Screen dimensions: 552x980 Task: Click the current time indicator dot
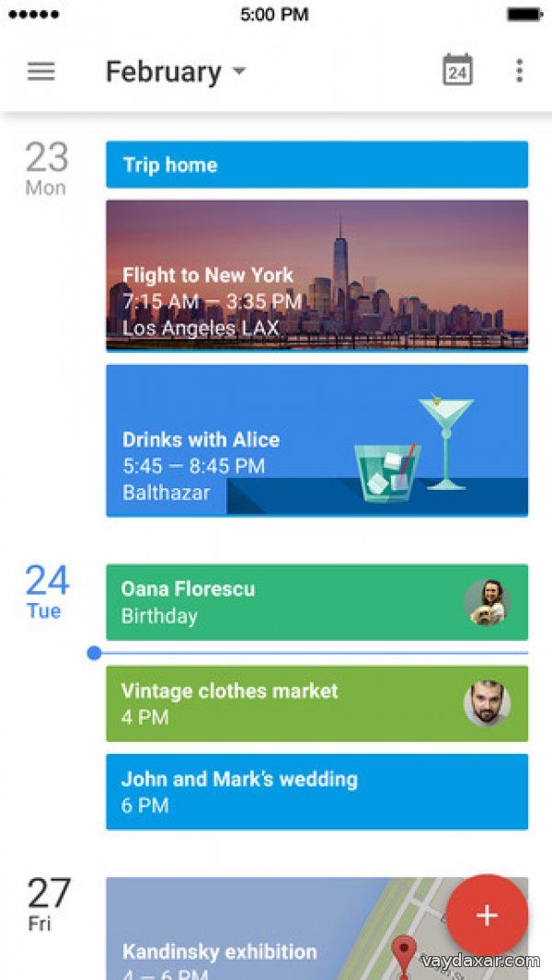click(x=94, y=653)
